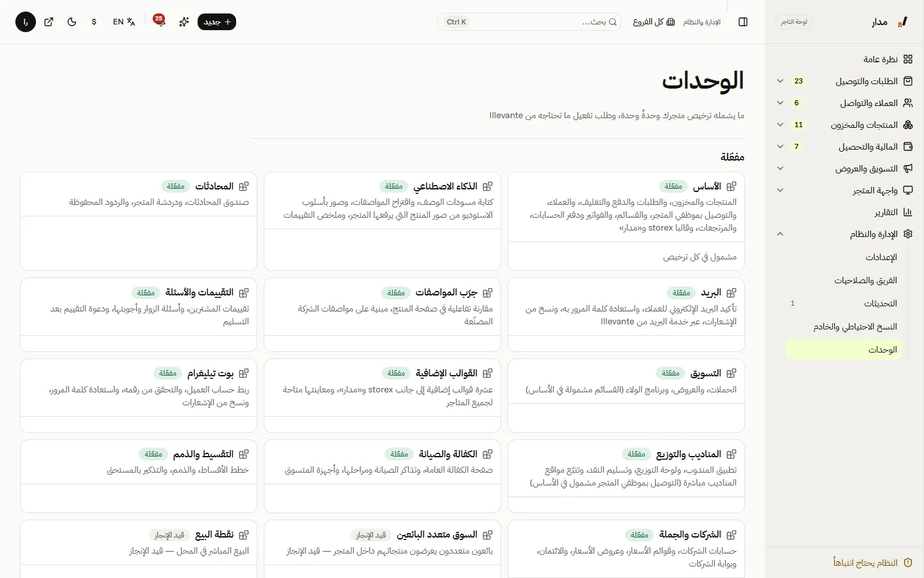Open storefront via the external link icon

click(49, 22)
